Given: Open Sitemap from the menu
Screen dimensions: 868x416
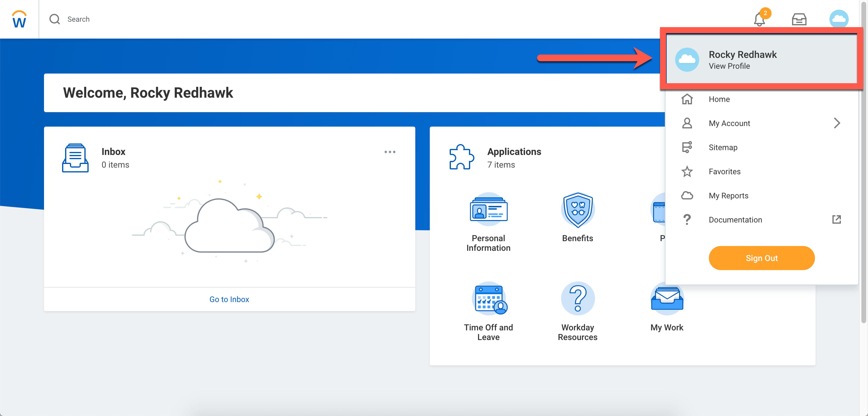Looking at the screenshot, I should point(762,147).
